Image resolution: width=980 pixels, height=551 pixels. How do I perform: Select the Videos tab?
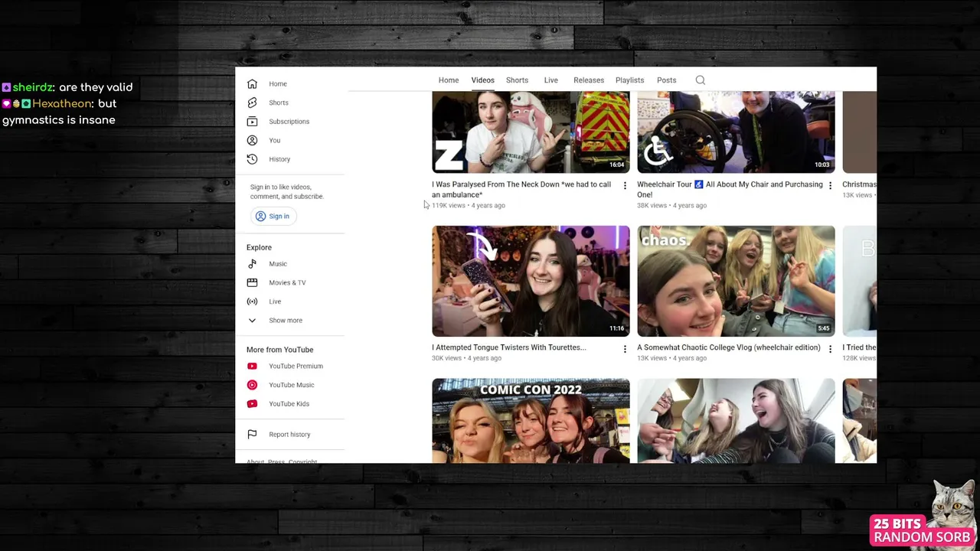(x=482, y=80)
